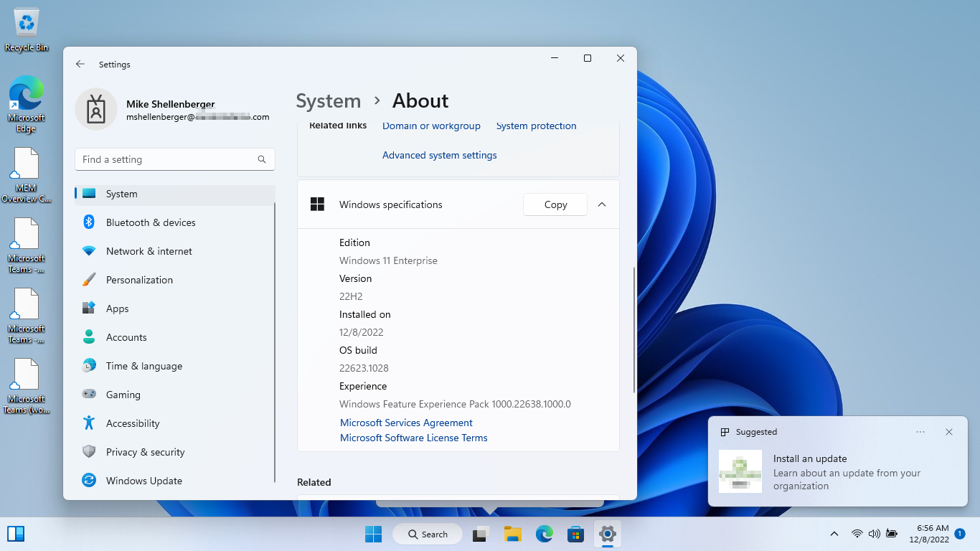980x551 pixels.
Task: Select Accounts in the settings sidebar
Action: click(126, 337)
